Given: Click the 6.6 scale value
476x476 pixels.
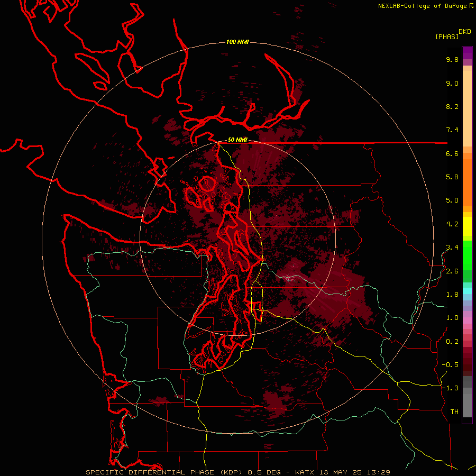Looking at the screenshot, I should 452,154.
